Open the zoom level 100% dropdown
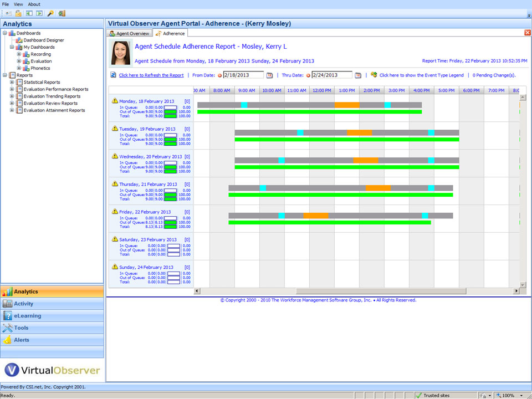Image resolution: width=532 pixels, height=399 pixels. 521,396
